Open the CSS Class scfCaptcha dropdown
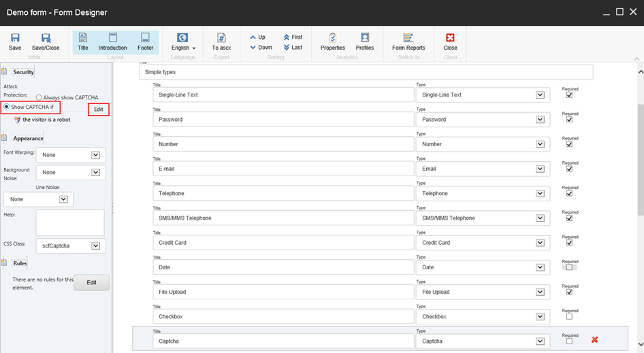 [x=95, y=246]
